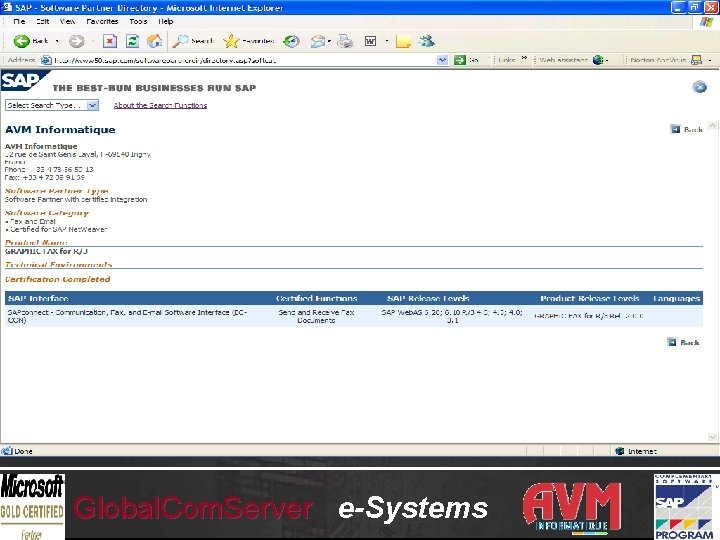
Task: Click the Back arrow icon beside the heading
Action: tap(675, 129)
